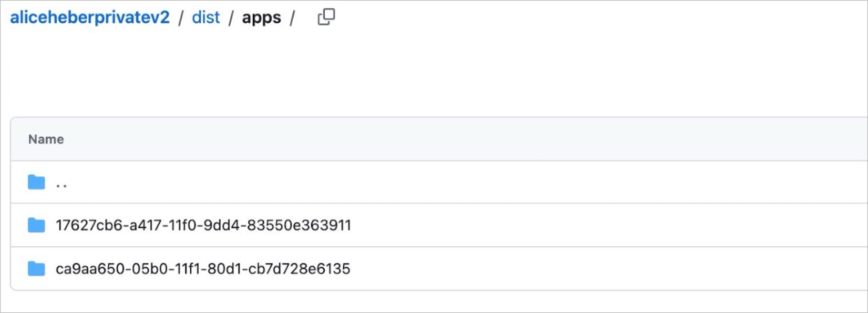Click the slash between dist and apps
868x313 pixels.
pyautogui.click(x=231, y=18)
